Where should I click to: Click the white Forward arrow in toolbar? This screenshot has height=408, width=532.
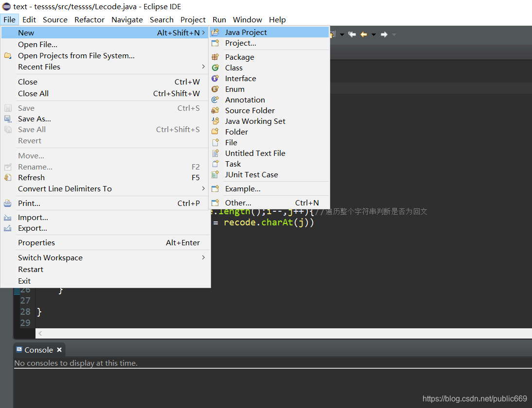(x=384, y=34)
